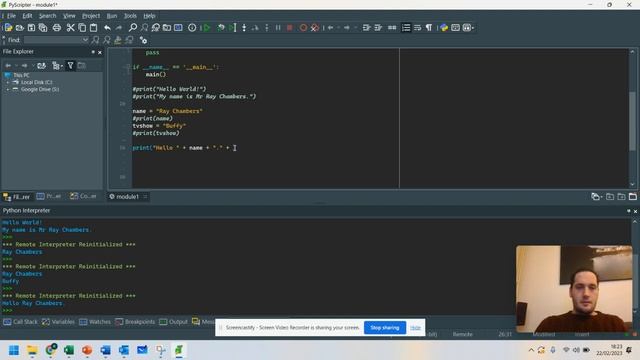Open the File menu
Screen dimensions: 640x360
coord(11,16)
